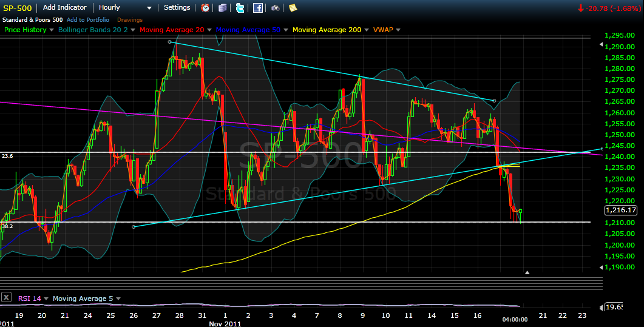Open the Settings menu
Image resolution: width=644 pixels, height=327 pixels.
pyautogui.click(x=177, y=7)
